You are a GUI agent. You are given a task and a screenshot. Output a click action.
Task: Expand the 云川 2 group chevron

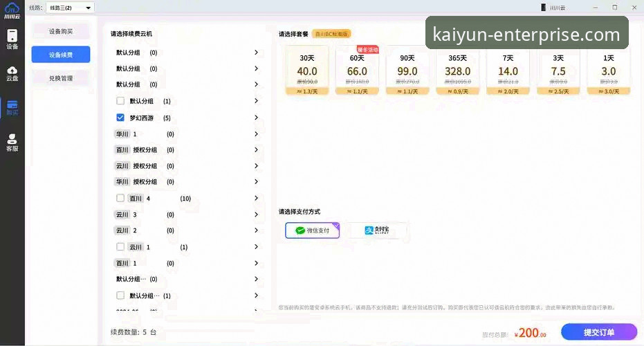[256, 230]
